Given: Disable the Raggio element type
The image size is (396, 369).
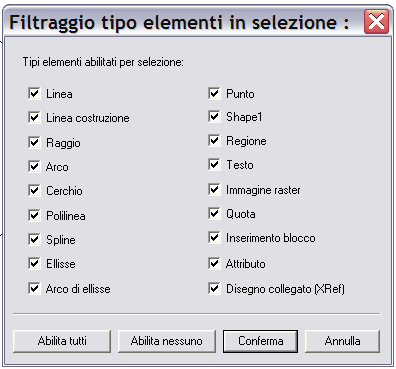Looking at the screenshot, I should 34,142.
